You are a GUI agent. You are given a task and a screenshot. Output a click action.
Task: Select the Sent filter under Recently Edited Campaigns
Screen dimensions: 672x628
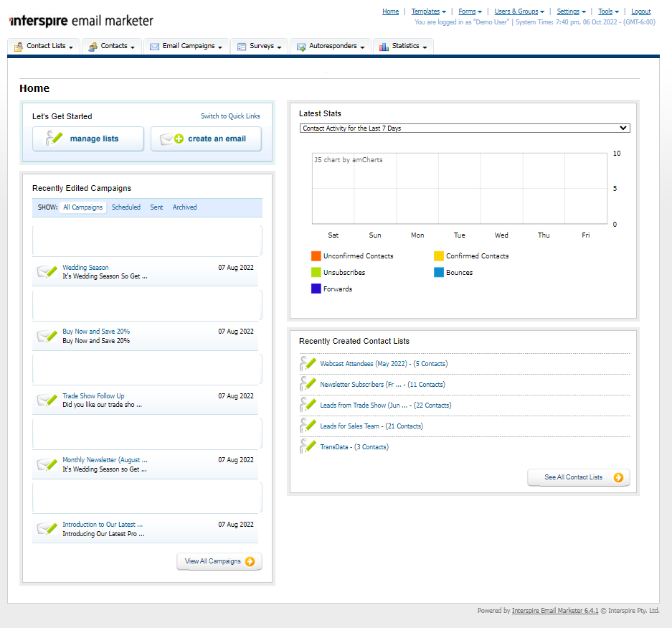point(156,207)
